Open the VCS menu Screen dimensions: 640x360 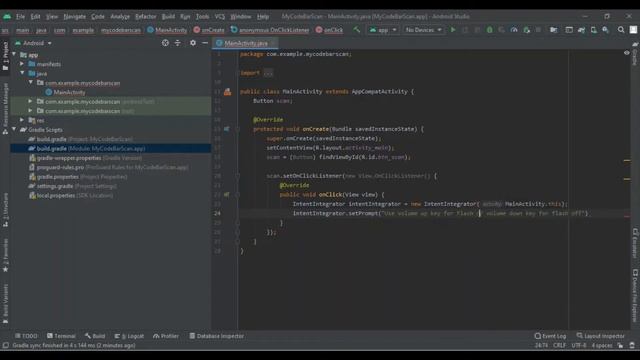[x=220, y=16]
